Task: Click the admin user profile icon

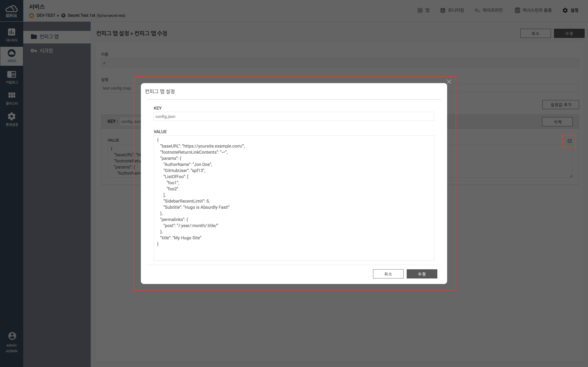Action: [12, 336]
